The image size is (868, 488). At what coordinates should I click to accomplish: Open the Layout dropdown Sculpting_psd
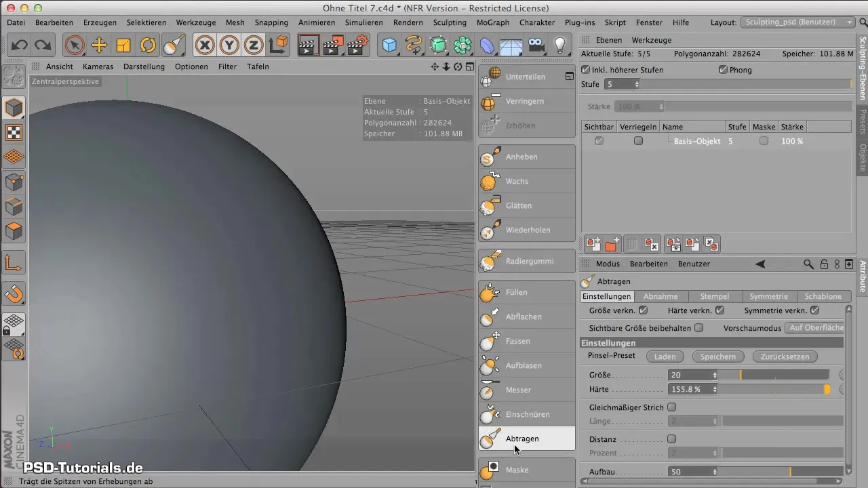click(x=797, y=22)
